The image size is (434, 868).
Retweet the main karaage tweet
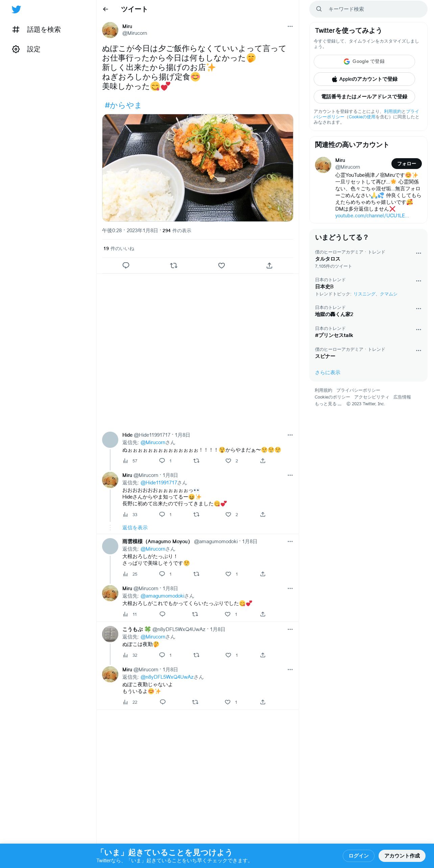pyautogui.click(x=174, y=265)
